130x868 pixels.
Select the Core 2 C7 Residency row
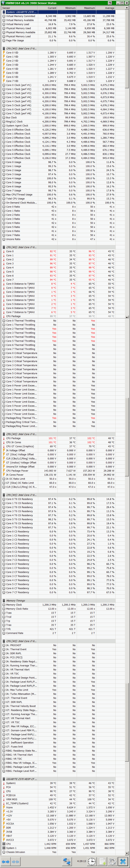pyautogui.click(x=58, y=572)
